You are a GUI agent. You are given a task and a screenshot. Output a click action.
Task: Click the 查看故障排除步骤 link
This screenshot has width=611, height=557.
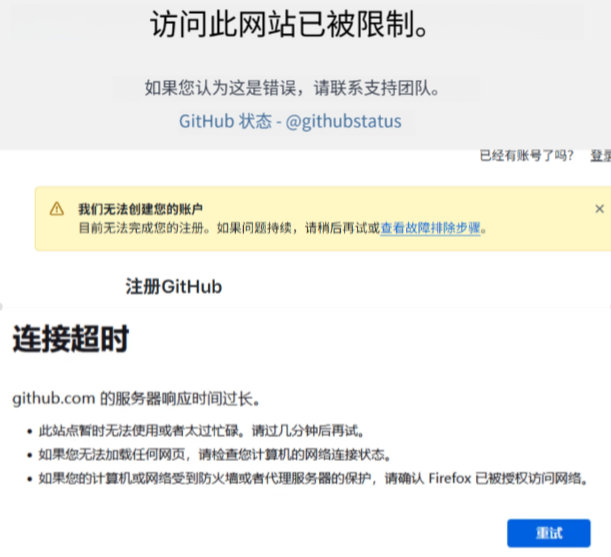point(432,228)
